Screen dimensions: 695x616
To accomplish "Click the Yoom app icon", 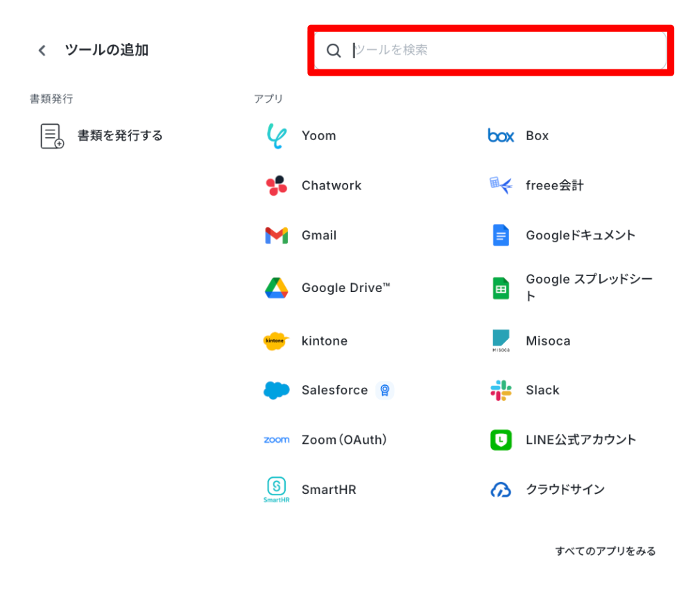I will (x=277, y=135).
